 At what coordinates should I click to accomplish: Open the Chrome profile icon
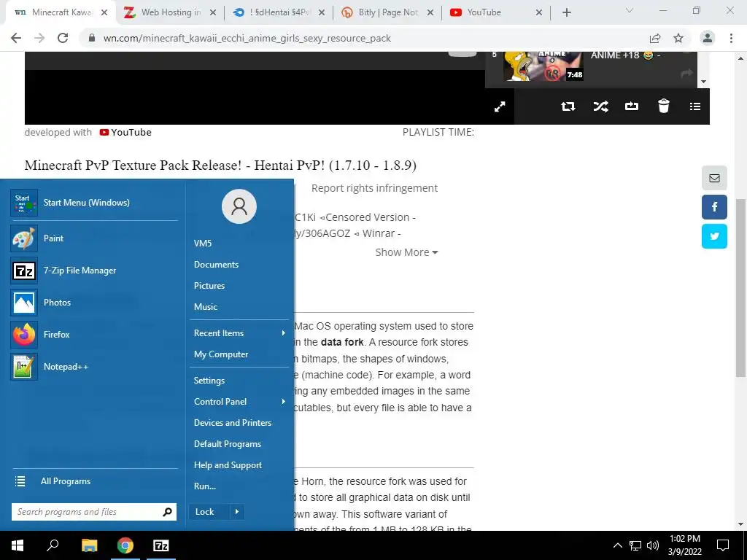[x=708, y=38]
